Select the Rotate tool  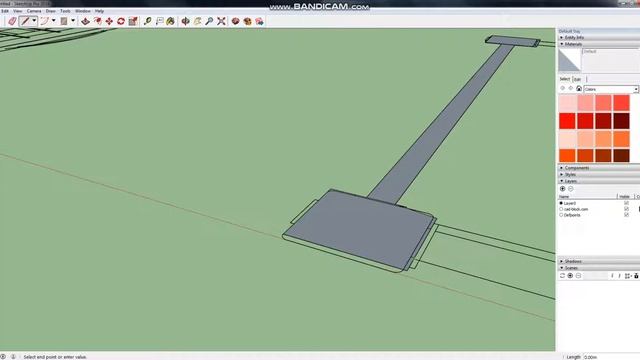point(121,21)
